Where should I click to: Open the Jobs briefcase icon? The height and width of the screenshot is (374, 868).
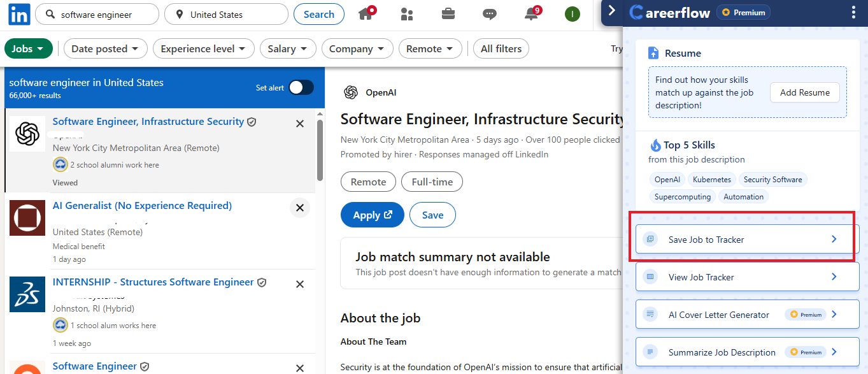click(x=448, y=14)
